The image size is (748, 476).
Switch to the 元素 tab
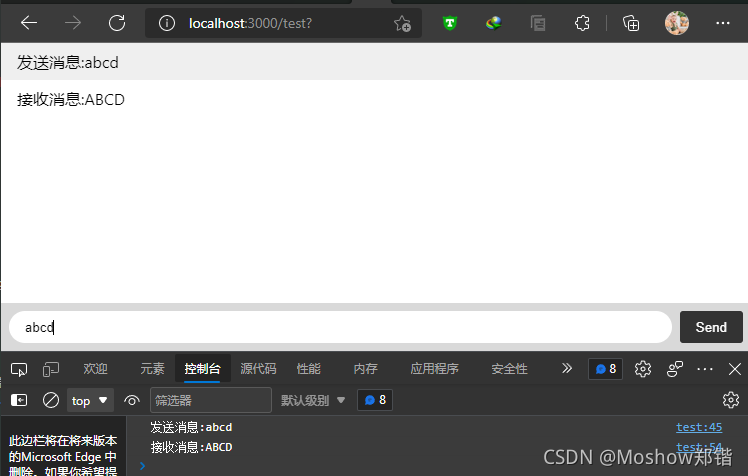pyautogui.click(x=152, y=369)
